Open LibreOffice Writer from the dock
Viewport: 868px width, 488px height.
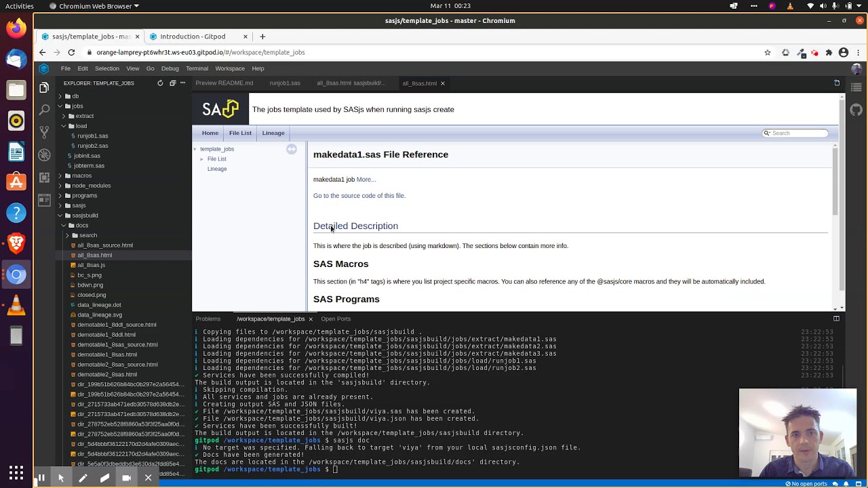16,151
